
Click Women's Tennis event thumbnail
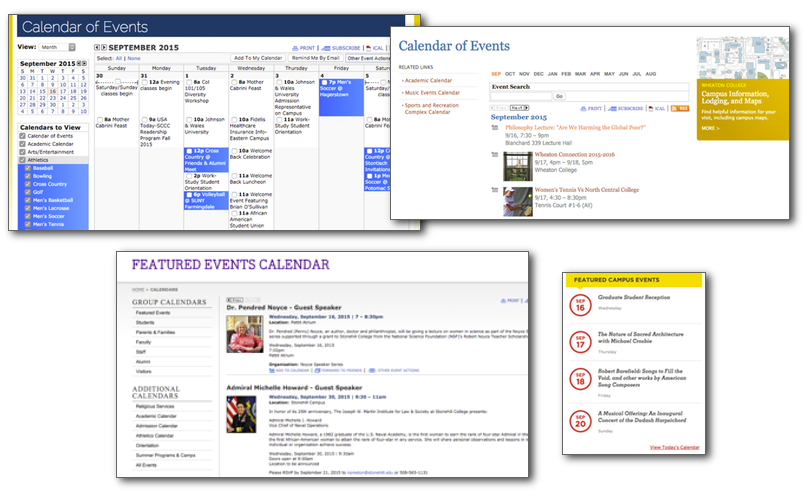(x=517, y=201)
